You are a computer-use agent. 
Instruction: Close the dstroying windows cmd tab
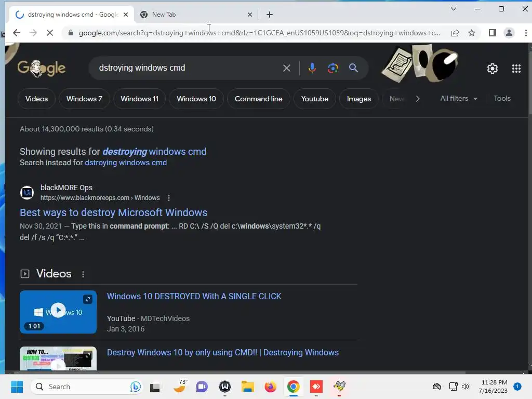tap(126, 15)
